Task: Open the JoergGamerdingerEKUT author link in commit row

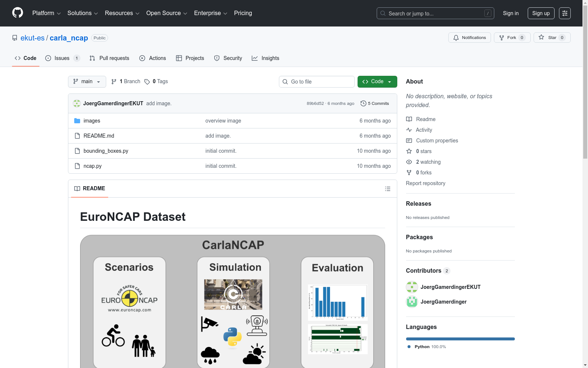Action: tap(113, 103)
